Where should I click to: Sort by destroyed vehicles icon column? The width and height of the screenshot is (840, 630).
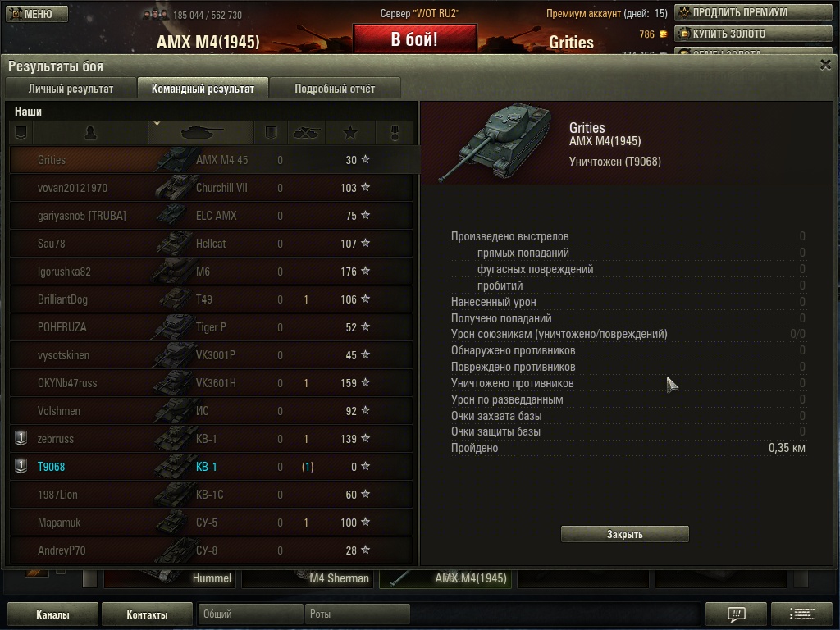307,133
